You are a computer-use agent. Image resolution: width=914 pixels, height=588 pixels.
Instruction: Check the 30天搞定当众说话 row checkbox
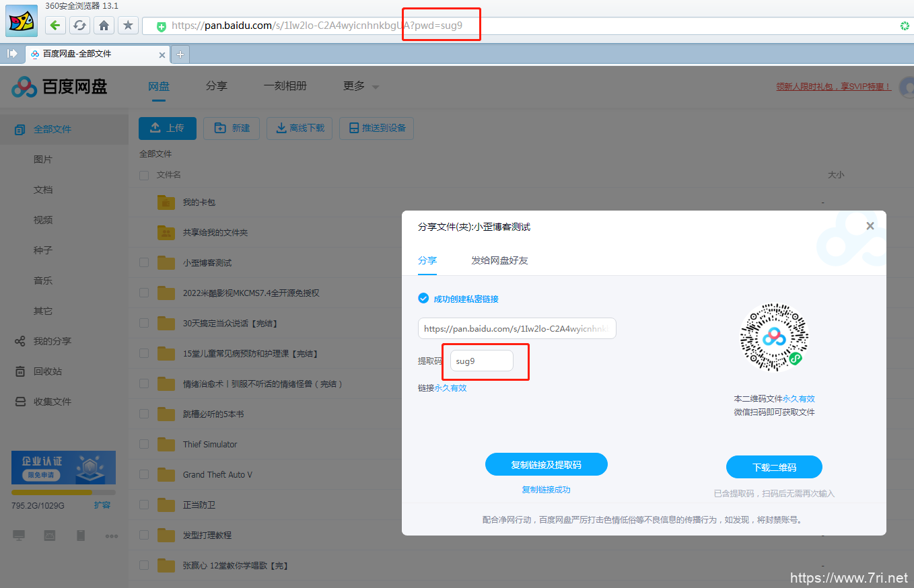point(143,323)
